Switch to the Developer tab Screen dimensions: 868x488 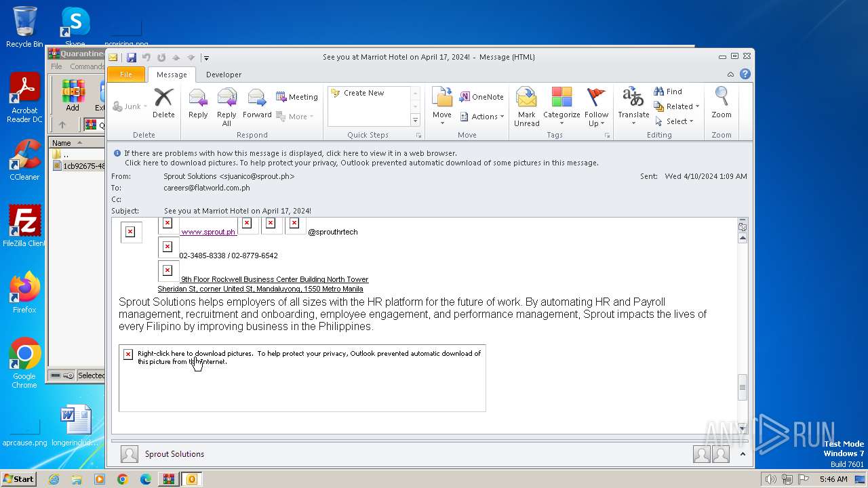[224, 75]
